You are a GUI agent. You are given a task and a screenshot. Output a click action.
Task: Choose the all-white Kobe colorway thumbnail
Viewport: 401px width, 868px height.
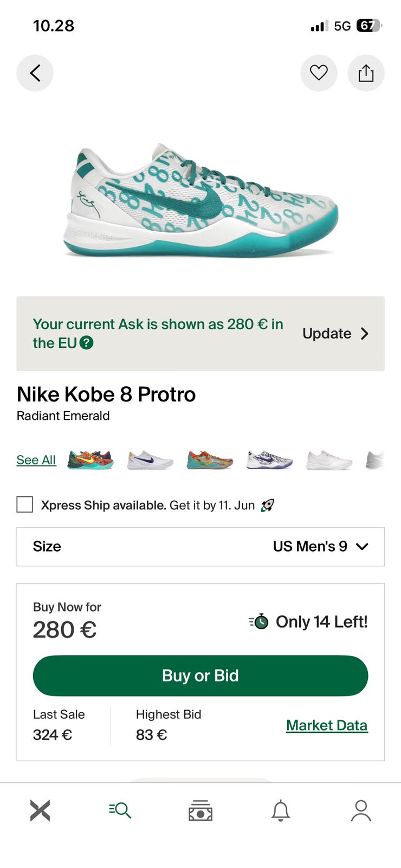(x=329, y=460)
